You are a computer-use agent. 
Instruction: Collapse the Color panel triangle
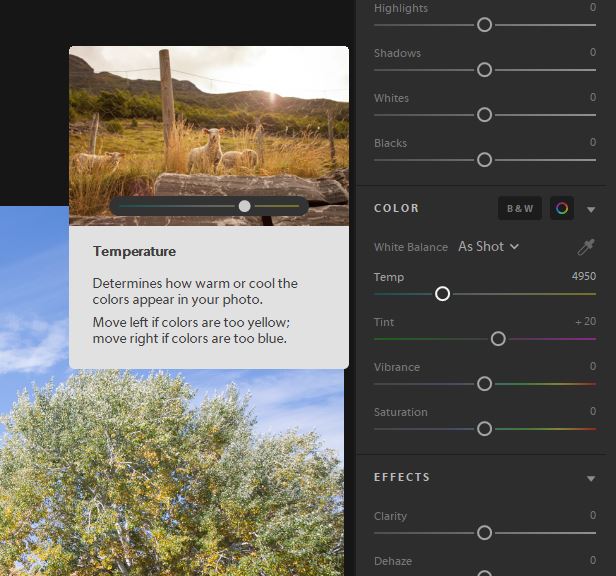[x=591, y=209]
